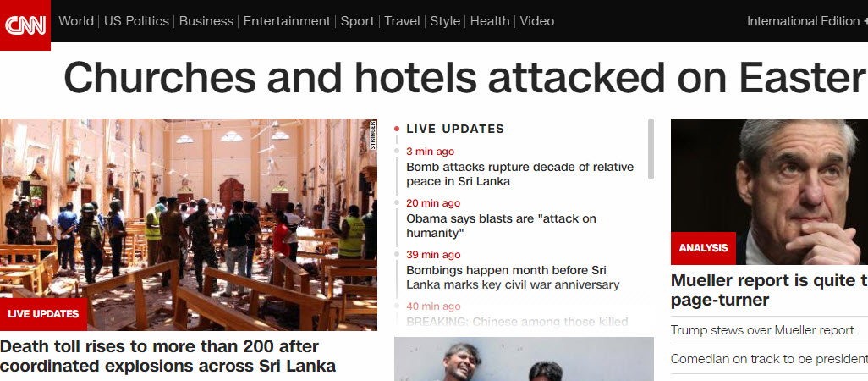
Task: Open the World section in the navigation
Action: coord(76,21)
